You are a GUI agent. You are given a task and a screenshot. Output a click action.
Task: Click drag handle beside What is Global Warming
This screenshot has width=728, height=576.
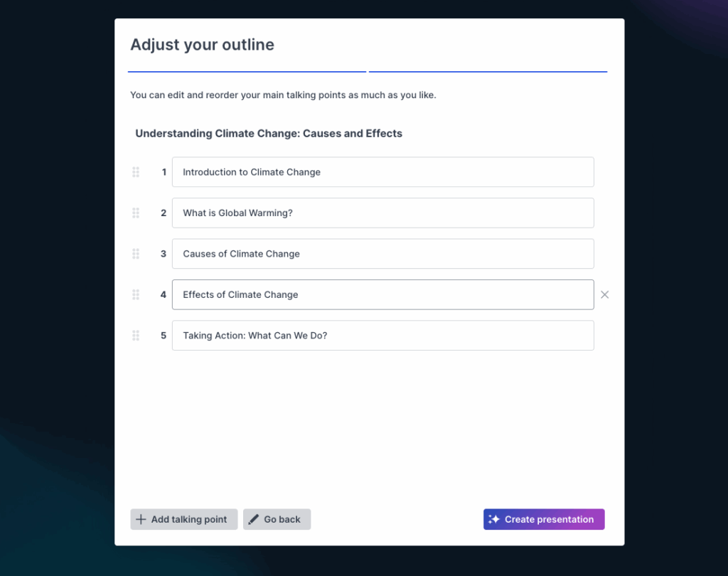tap(136, 213)
